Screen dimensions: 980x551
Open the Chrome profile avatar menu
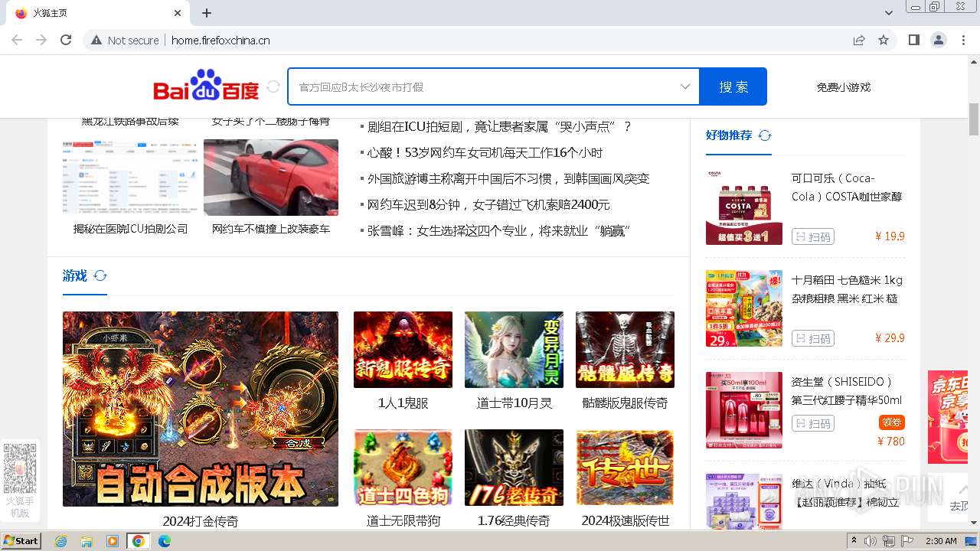coord(938,40)
